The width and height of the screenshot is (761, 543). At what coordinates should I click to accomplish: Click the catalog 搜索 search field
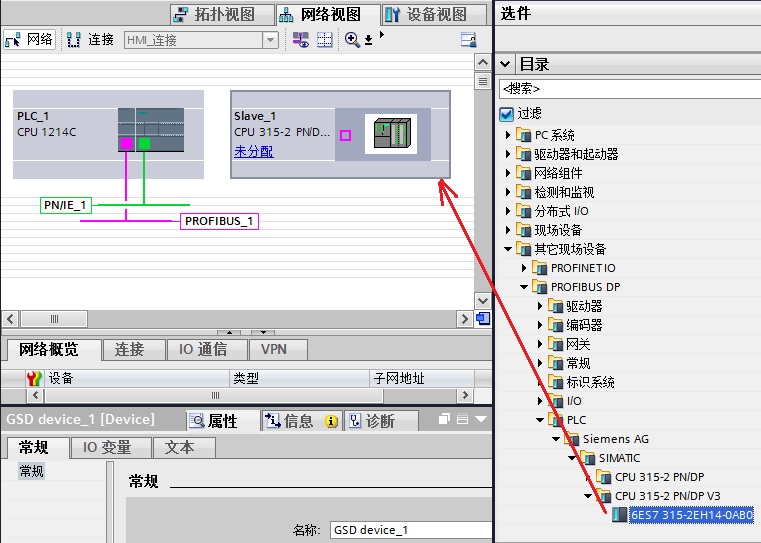(x=630, y=89)
